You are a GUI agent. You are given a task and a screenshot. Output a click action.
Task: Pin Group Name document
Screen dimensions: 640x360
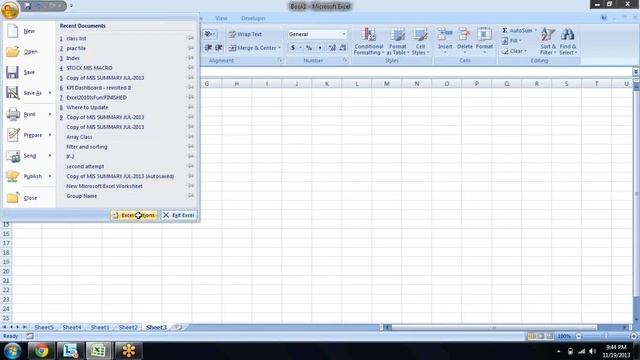pyautogui.click(x=191, y=196)
